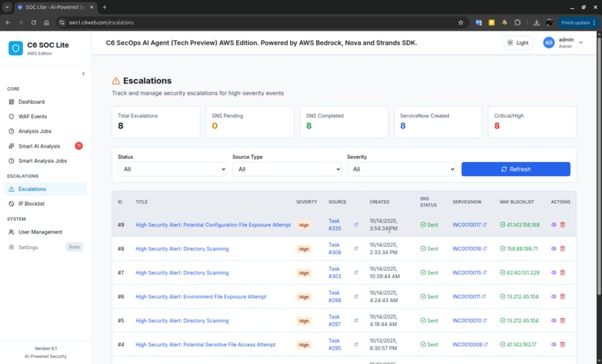Click the Refresh button

[515, 169]
